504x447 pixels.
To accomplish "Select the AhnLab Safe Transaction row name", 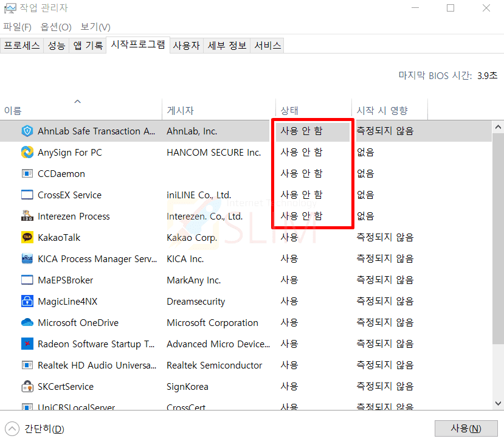I will click(x=96, y=131).
